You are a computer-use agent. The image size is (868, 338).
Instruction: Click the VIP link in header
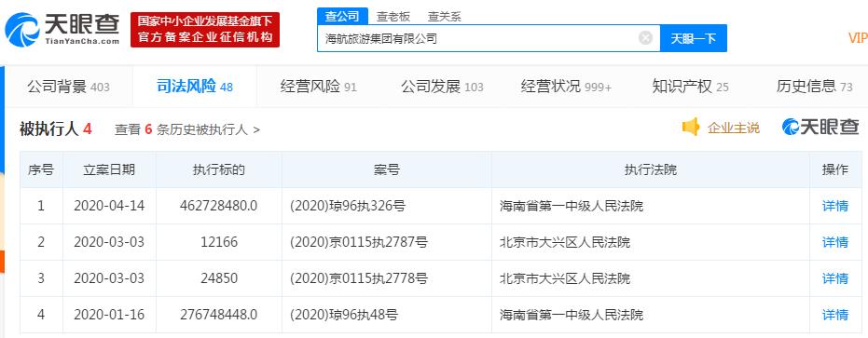858,37
